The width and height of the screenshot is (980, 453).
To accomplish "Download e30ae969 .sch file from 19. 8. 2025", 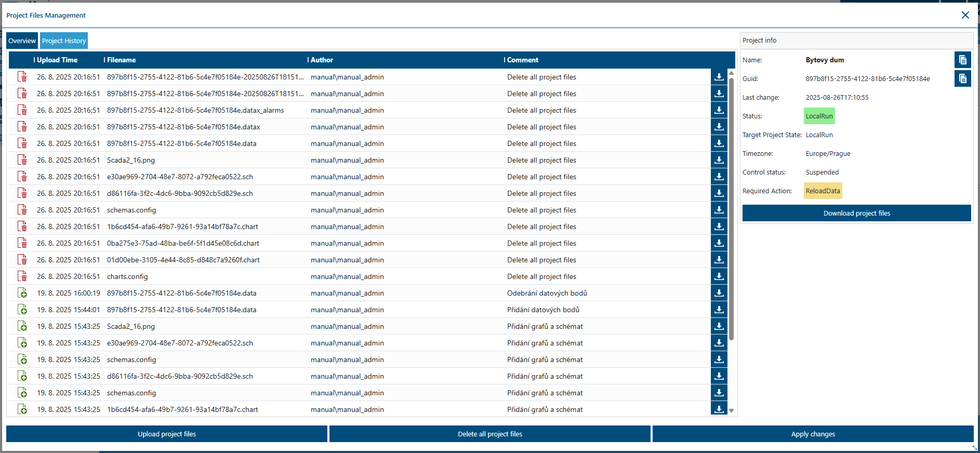I will point(719,343).
